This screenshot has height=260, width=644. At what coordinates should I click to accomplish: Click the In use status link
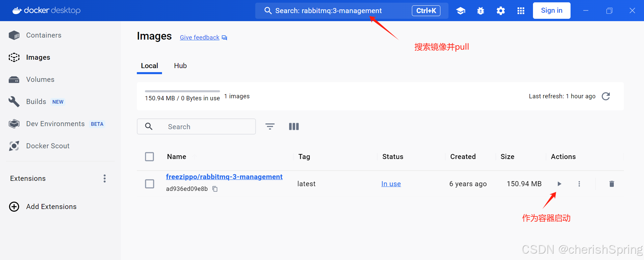[391, 184]
